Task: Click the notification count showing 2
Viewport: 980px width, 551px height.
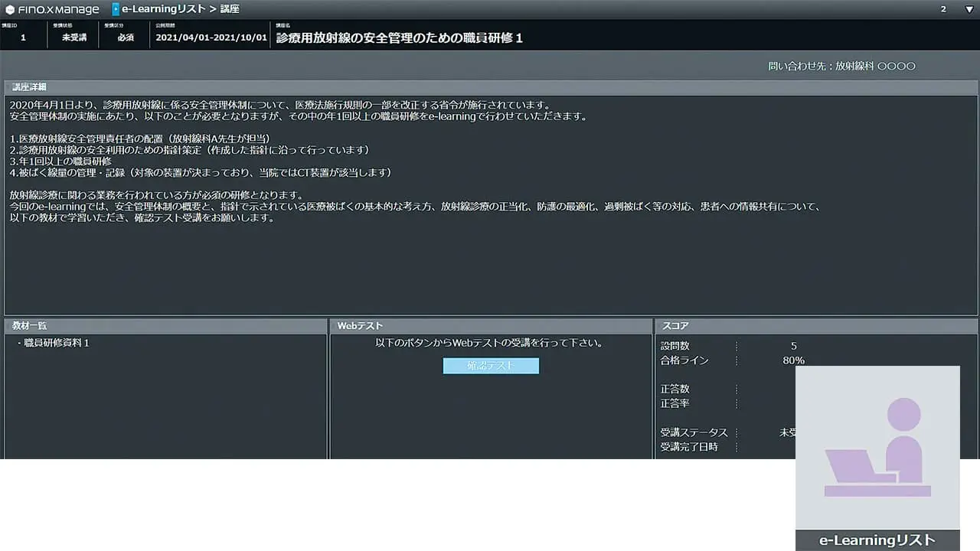Action: coord(942,8)
